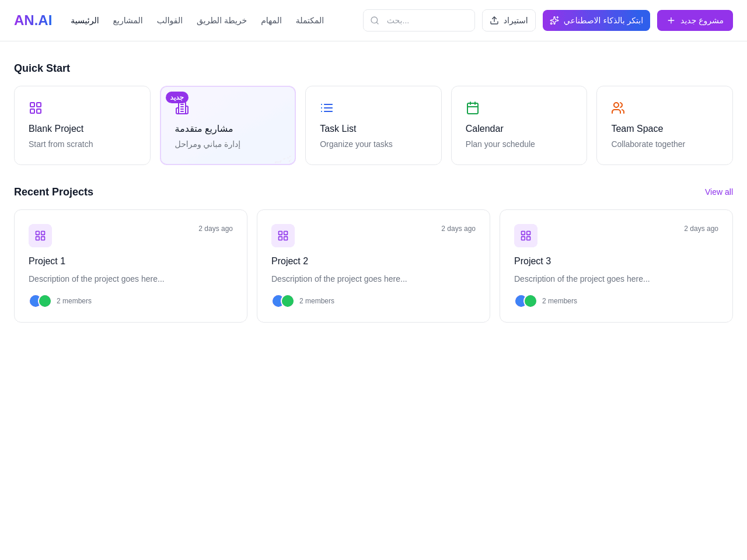Click the search magnifier icon
The image size is (747, 560).
click(375, 20)
